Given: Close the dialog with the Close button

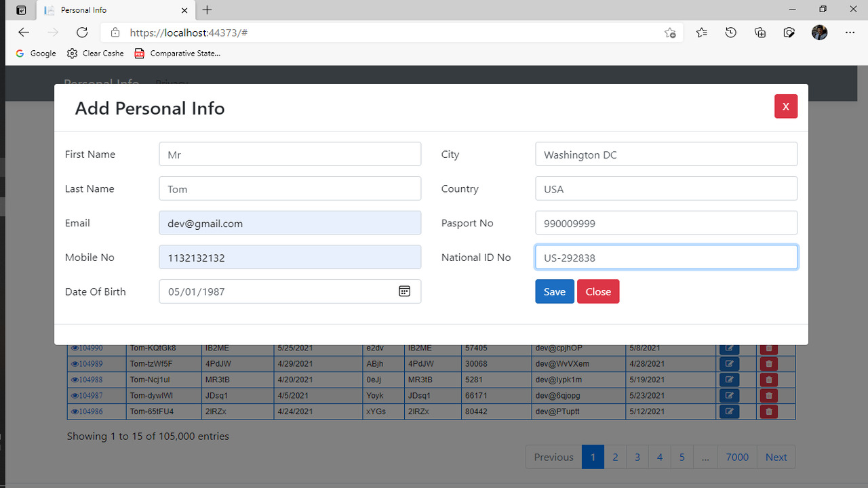Looking at the screenshot, I should [x=597, y=291].
